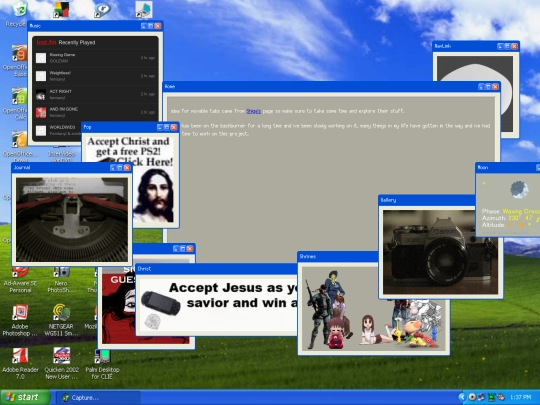The height and width of the screenshot is (405, 540).
Task: Minimize the Home window
Action: [481, 87]
